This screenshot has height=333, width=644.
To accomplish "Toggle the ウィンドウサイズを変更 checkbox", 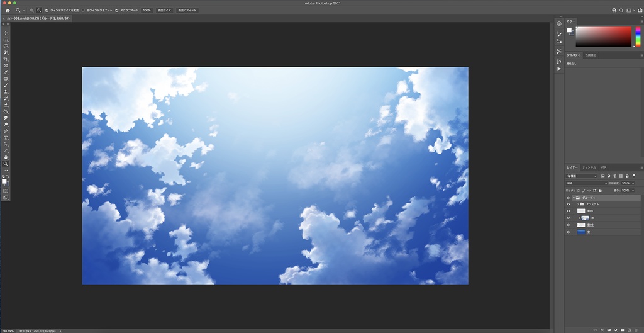I will tap(47, 10).
